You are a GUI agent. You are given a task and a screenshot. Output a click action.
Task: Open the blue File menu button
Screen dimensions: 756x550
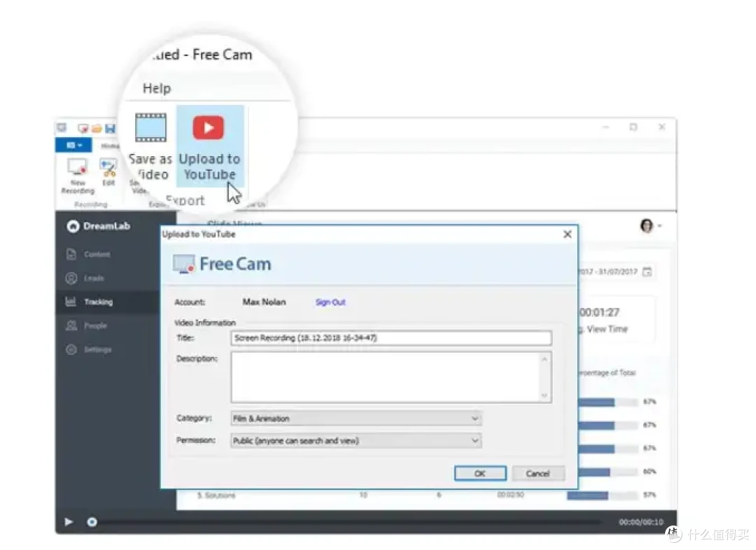pyautogui.click(x=73, y=145)
